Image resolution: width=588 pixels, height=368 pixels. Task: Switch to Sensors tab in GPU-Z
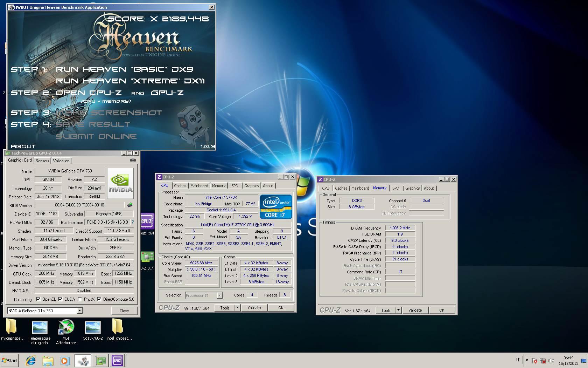(x=42, y=161)
